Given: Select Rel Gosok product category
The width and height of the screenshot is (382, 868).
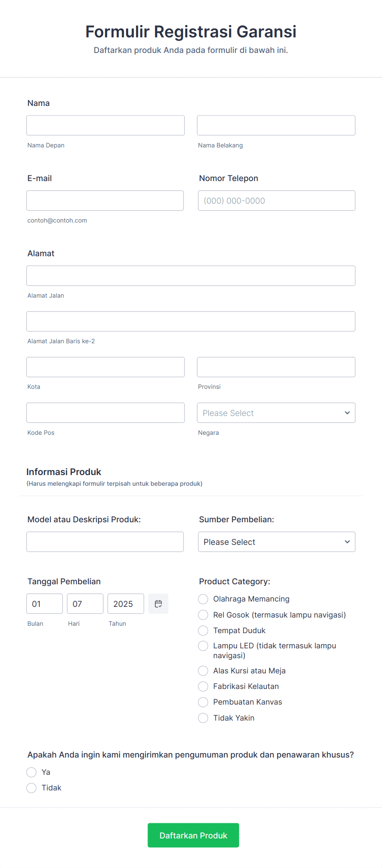Looking at the screenshot, I should [203, 615].
